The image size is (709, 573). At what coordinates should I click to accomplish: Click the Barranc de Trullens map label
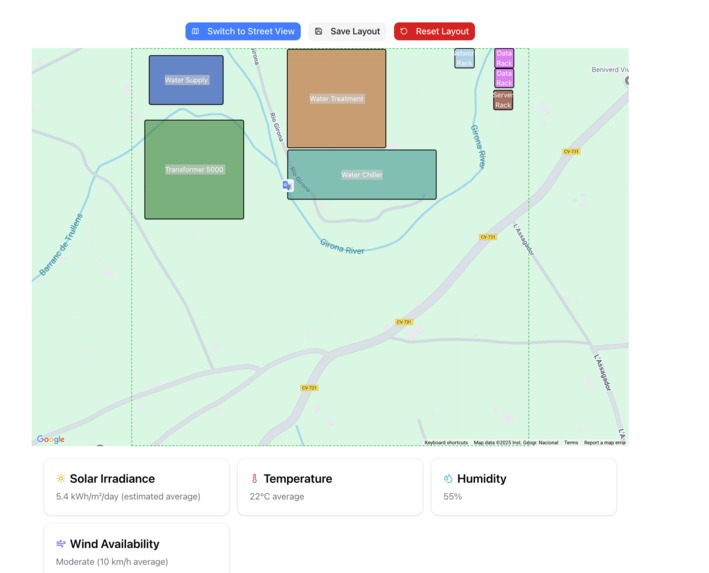[61, 244]
